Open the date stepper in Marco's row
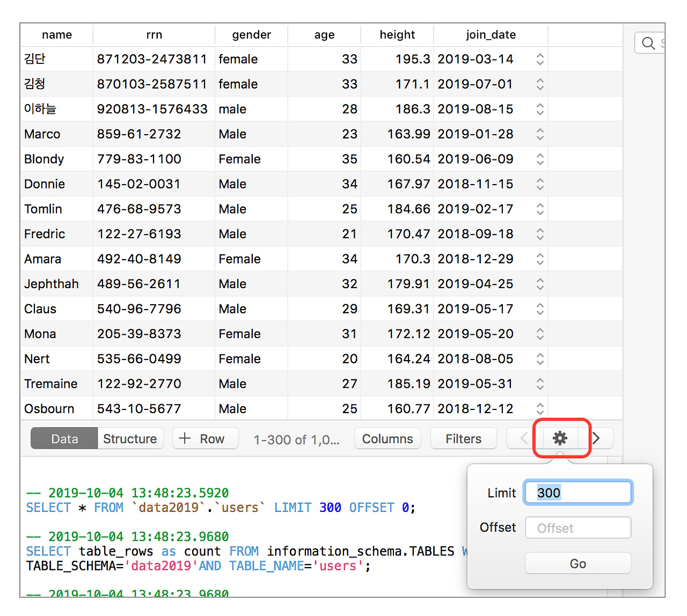The width and height of the screenshot is (687, 616). pyautogui.click(x=540, y=134)
